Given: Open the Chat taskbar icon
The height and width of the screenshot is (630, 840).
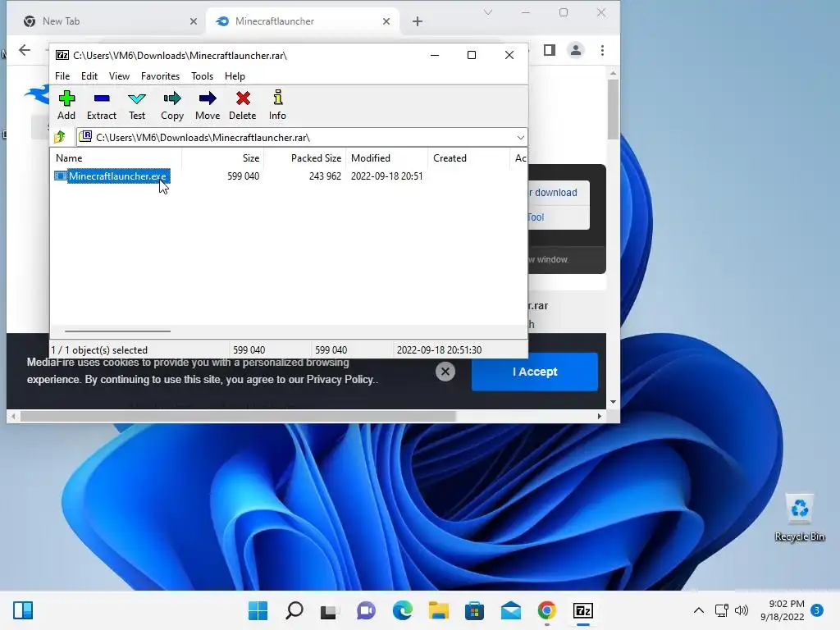Looking at the screenshot, I should (x=366, y=610).
